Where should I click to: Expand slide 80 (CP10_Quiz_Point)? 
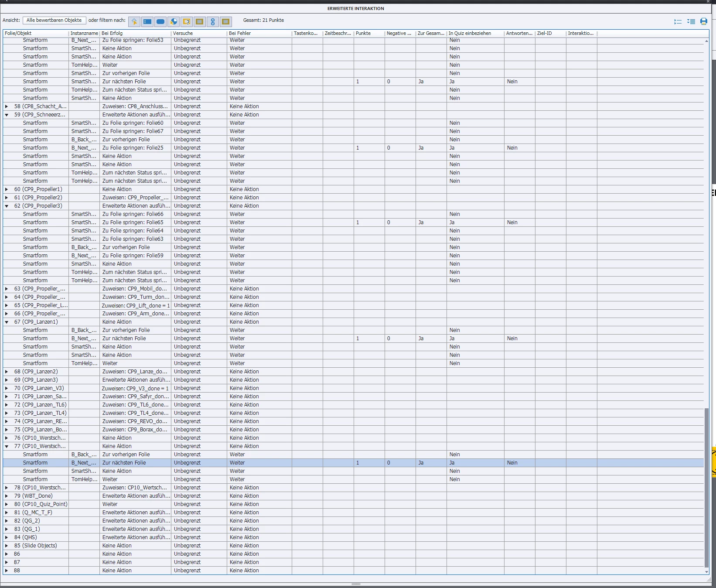(x=7, y=504)
